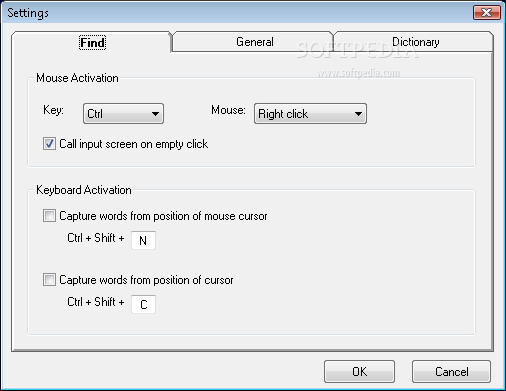This screenshot has height=391, width=506.
Task: Click the Settings title bar text
Action: coord(28,13)
